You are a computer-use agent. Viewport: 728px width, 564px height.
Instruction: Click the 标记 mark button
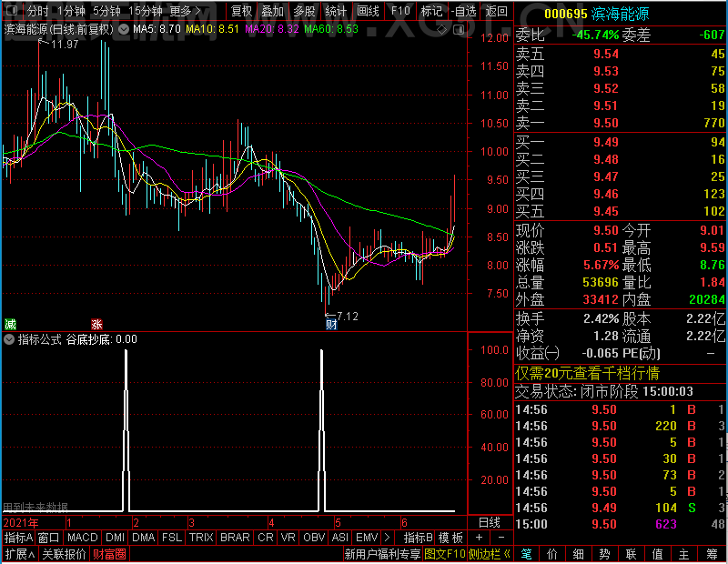431,11
